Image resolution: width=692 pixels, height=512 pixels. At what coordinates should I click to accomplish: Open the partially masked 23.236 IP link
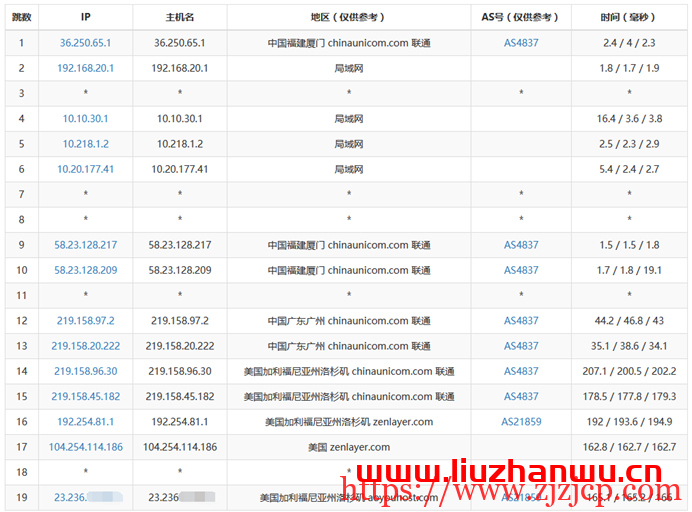[x=88, y=497]
